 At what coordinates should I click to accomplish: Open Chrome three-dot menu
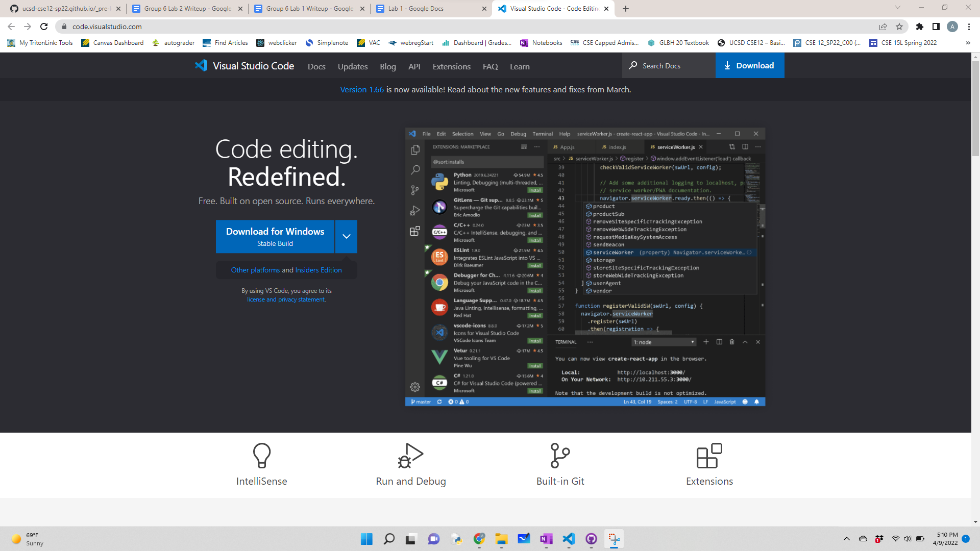pyautogui.click(x=969, y=27)
